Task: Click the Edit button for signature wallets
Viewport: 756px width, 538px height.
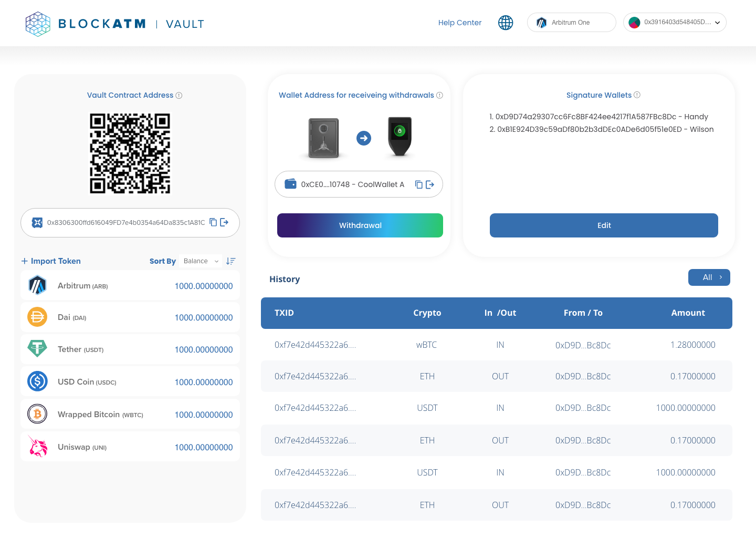Action: (604, 225)
